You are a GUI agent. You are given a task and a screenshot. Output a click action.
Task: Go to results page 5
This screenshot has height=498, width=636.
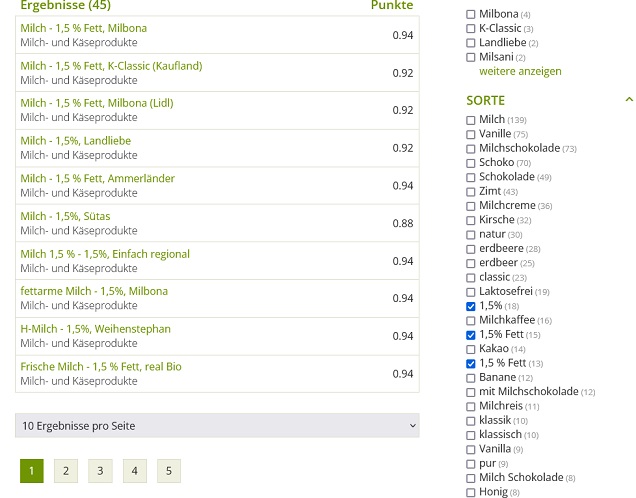(x=169, y=471)
